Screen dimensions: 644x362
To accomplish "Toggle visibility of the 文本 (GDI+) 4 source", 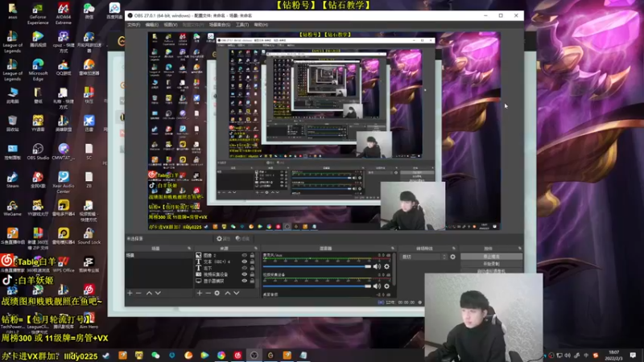I will 245,261.
